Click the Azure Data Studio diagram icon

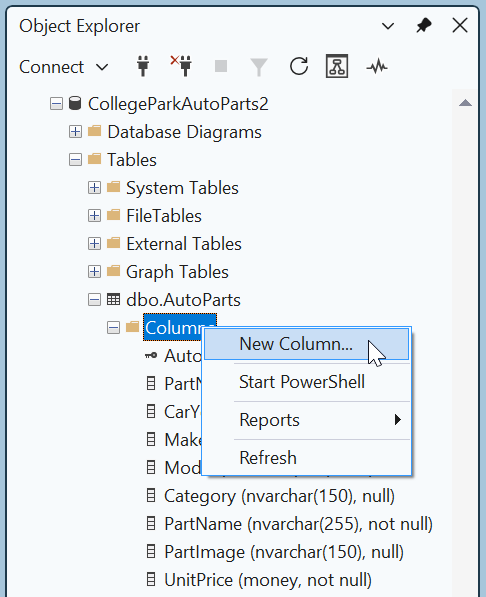pyautogui.click(x=337, y=66)
